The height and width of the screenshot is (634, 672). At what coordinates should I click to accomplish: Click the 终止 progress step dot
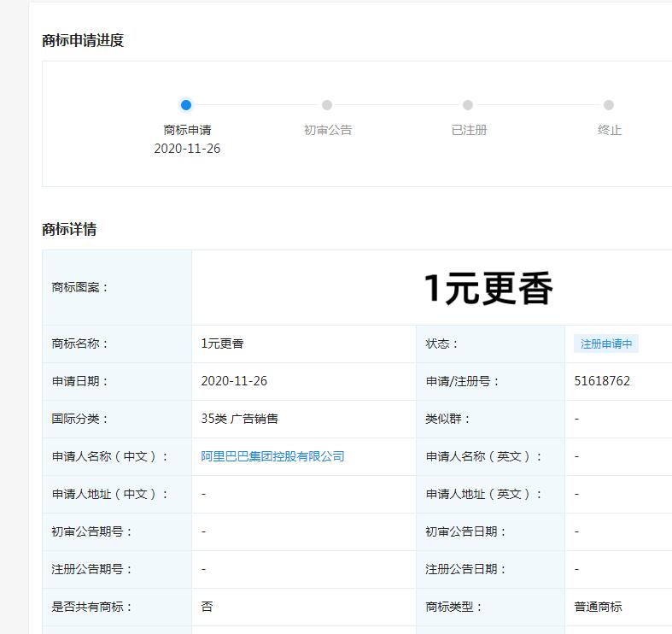tap(609, 104)
